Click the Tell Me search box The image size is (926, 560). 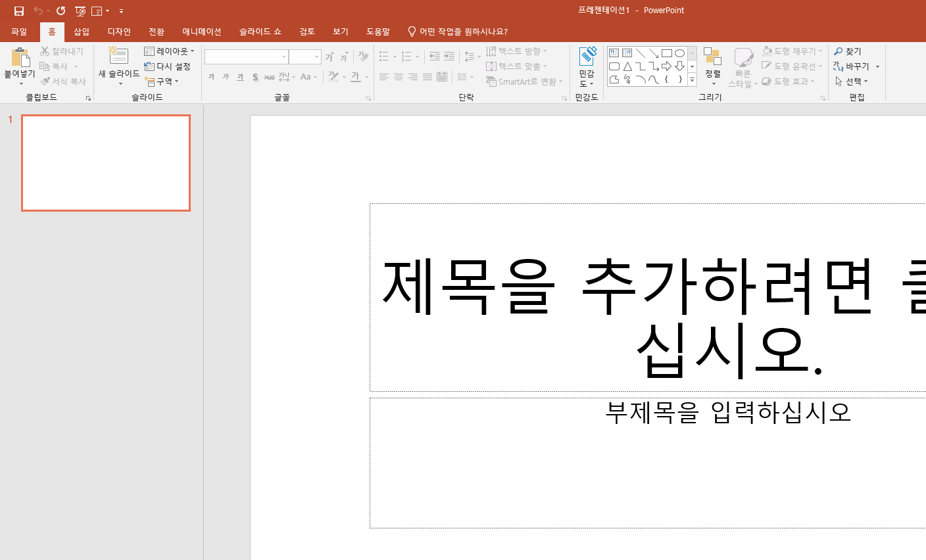pos(458,32)
